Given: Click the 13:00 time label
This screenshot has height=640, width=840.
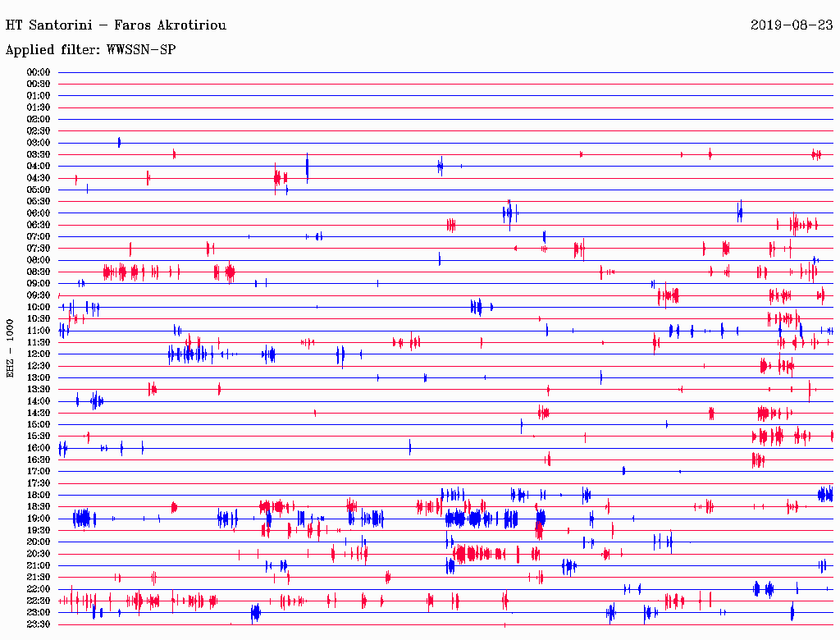Looking at the screenshot, I should [x=39, y=378].
